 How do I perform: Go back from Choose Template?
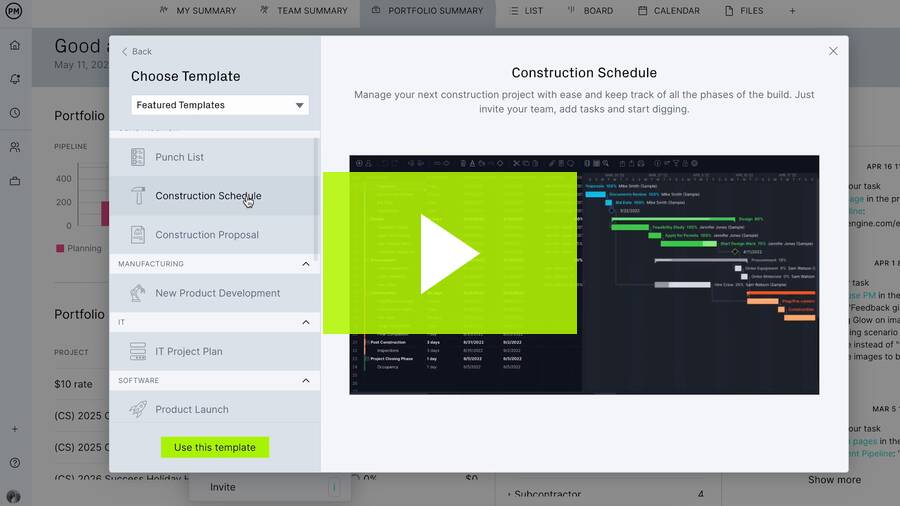click(x=137, y=52)
